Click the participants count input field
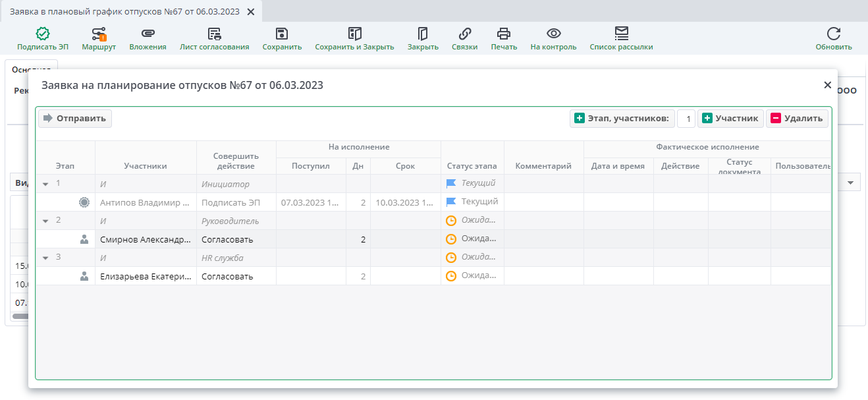This screenshot has height=400, width=868. pyautogui.click(x=686, y=119)
